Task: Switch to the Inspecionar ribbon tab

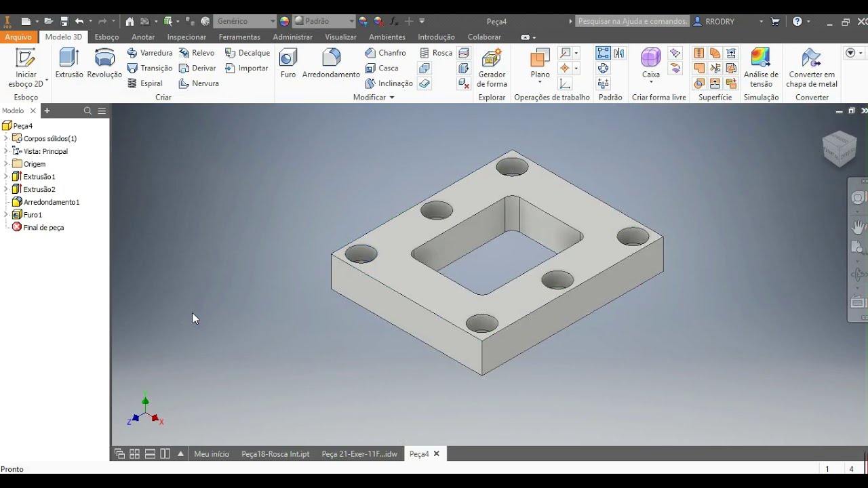Action: (x=186, y=37)
